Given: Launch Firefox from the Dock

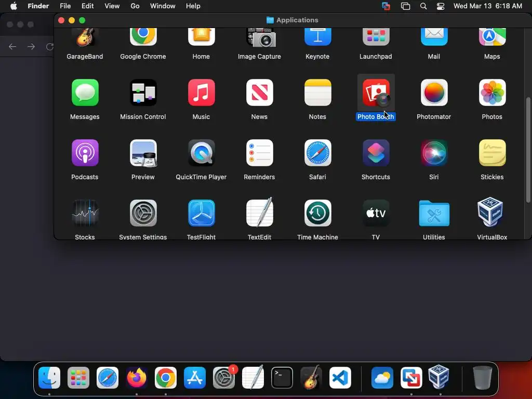Looking at the screenshot, I should point(137,378).
